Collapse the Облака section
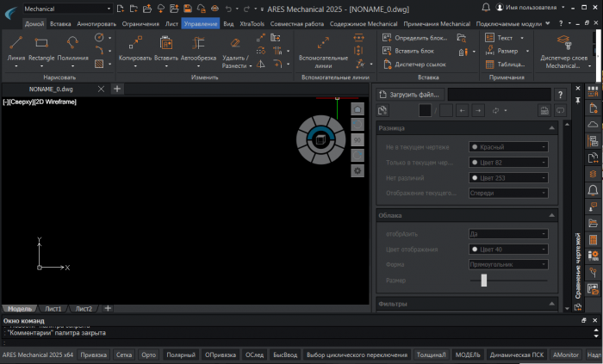This screenshot has width=603, height=364. point(554,215)
